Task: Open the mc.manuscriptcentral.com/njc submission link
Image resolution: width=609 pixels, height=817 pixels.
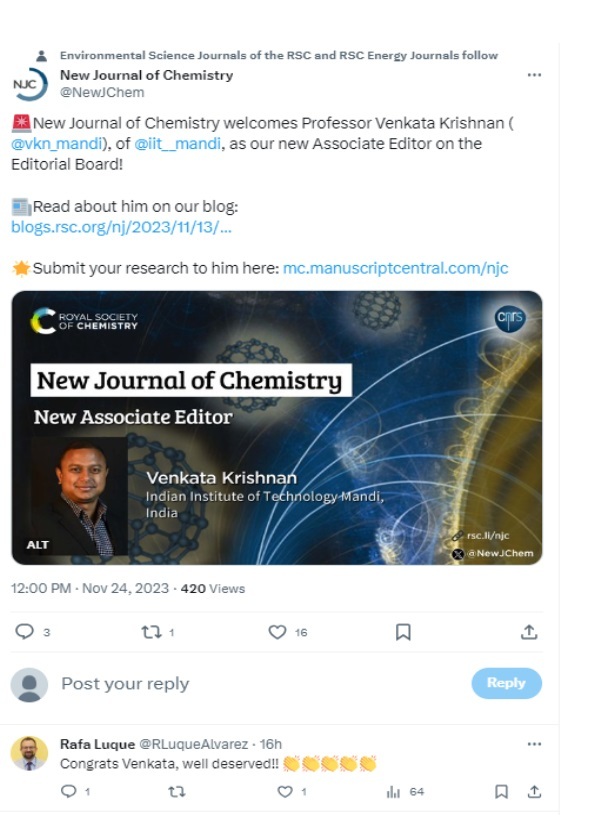Action: (395, 269)
